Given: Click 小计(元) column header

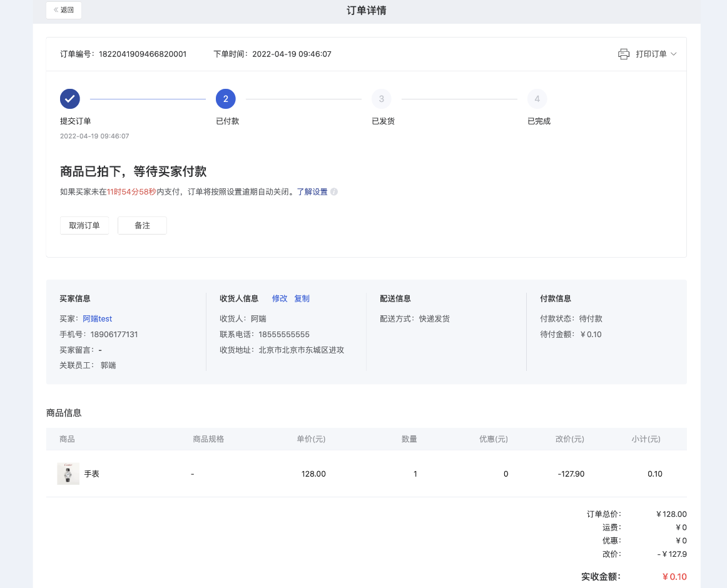Looking at the screenshot, I should click(x=646, y=439).
